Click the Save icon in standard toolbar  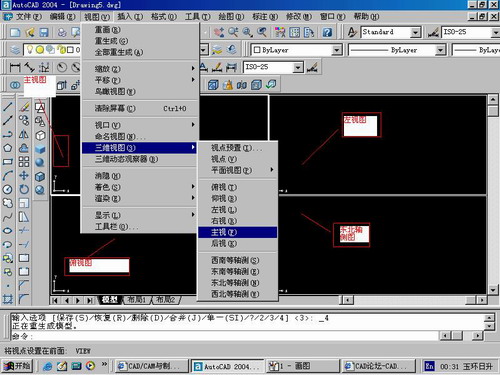44,32
